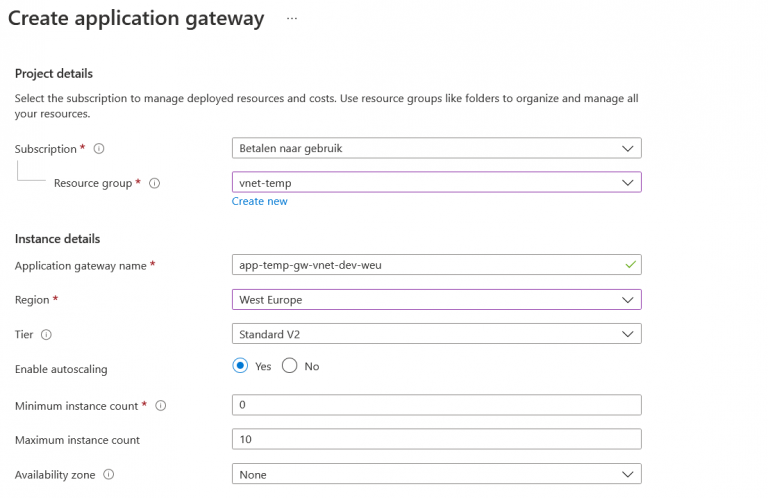
Task: Click info icon next to Minimum instance count
Action: pyautogui.click(x=161, y=406)
